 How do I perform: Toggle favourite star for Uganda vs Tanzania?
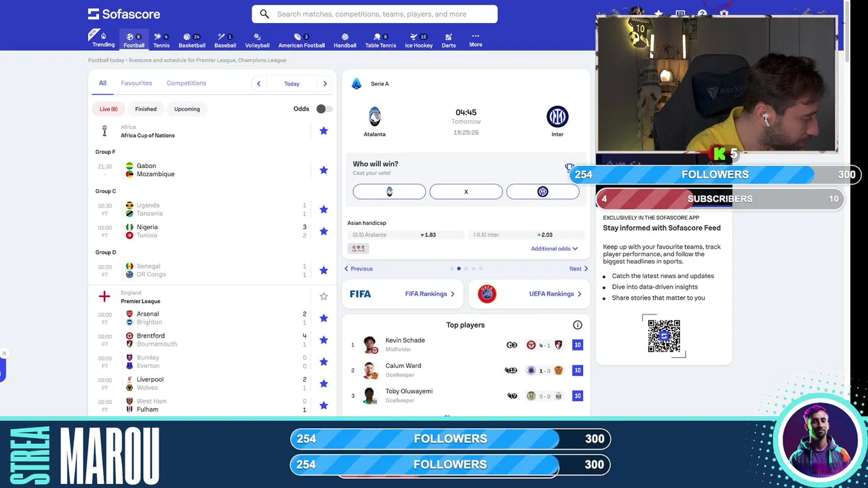click(323, 209)
